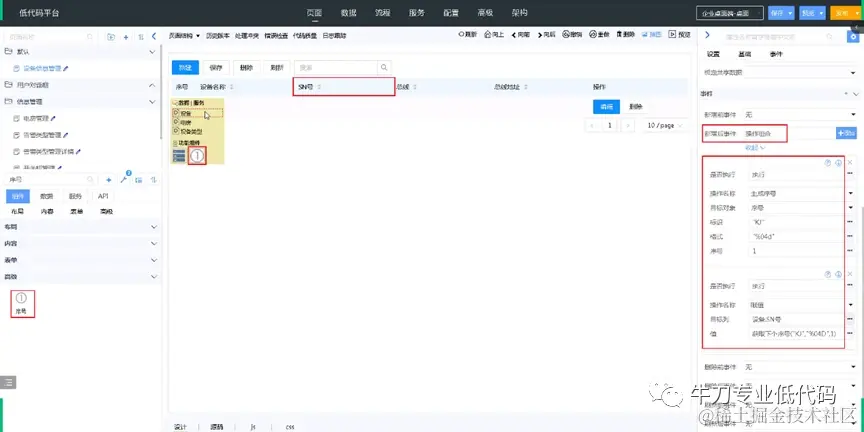Image resolution: width=864 pixels, height=432 pixels.
Task: Click the wrench icon with badge
Action: [125, 179]
